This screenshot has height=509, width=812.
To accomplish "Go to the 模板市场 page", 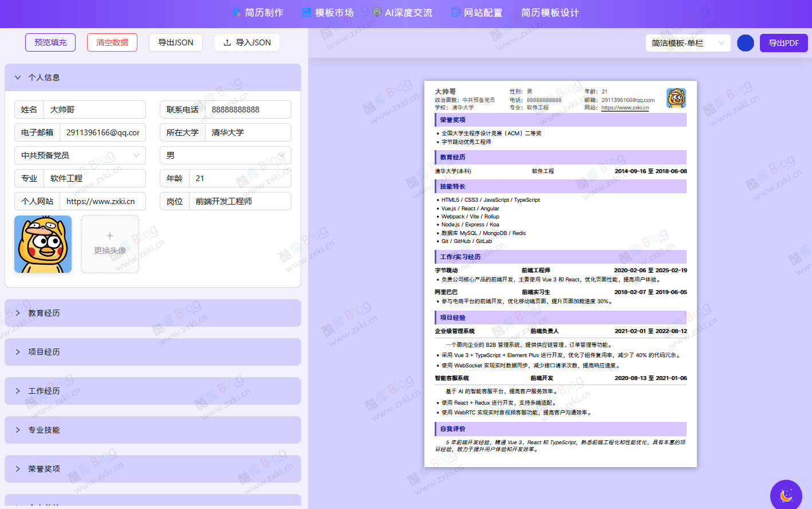I will click(x=334, y=13).
